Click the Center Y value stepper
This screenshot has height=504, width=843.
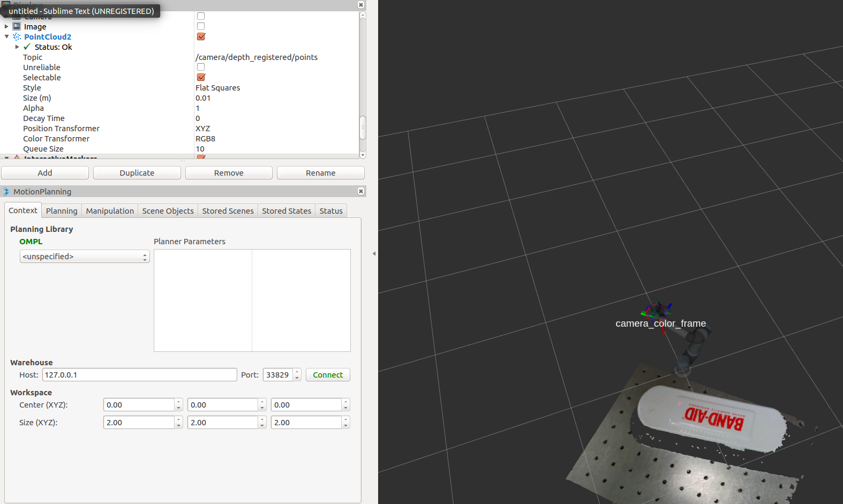coord(262,405)
